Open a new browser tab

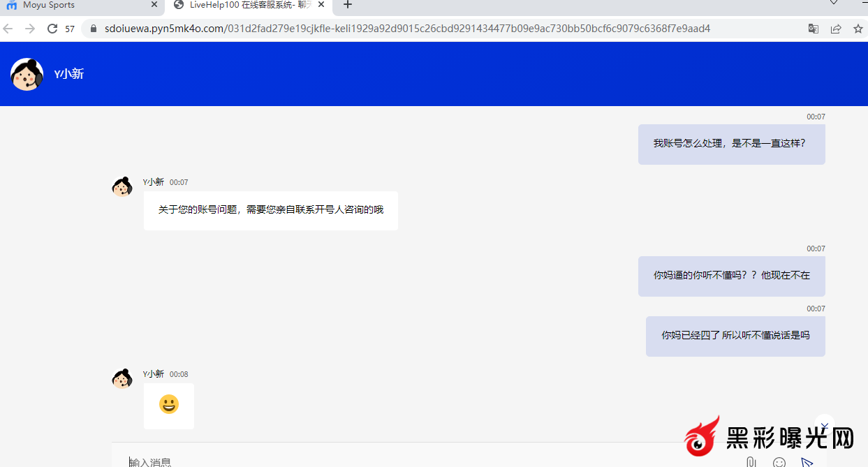pos(348,5)
